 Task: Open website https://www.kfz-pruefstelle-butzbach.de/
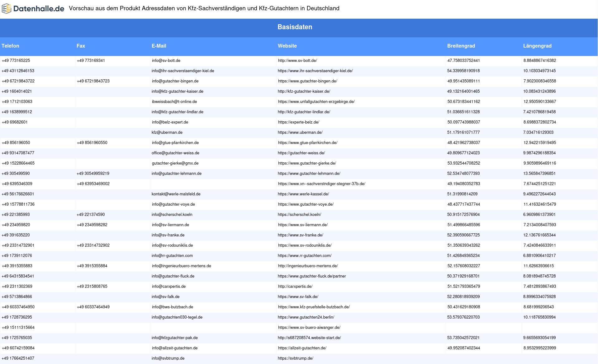coord(314,307)
